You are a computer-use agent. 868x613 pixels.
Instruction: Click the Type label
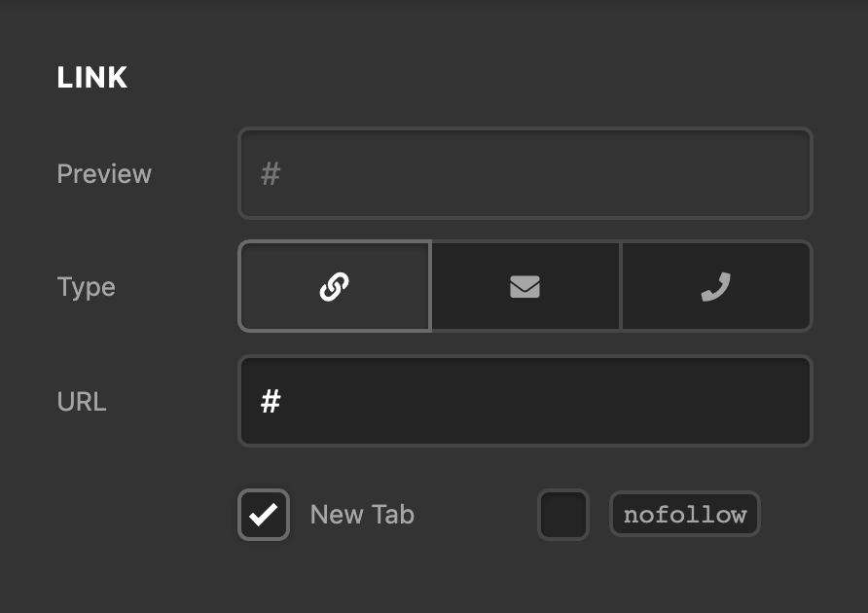87,287
